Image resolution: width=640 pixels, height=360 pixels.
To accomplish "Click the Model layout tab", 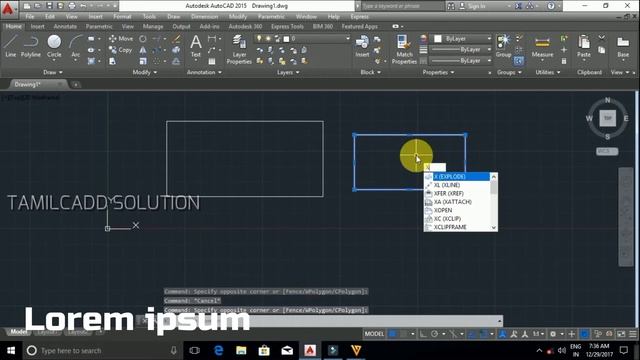I will (18, 332).
